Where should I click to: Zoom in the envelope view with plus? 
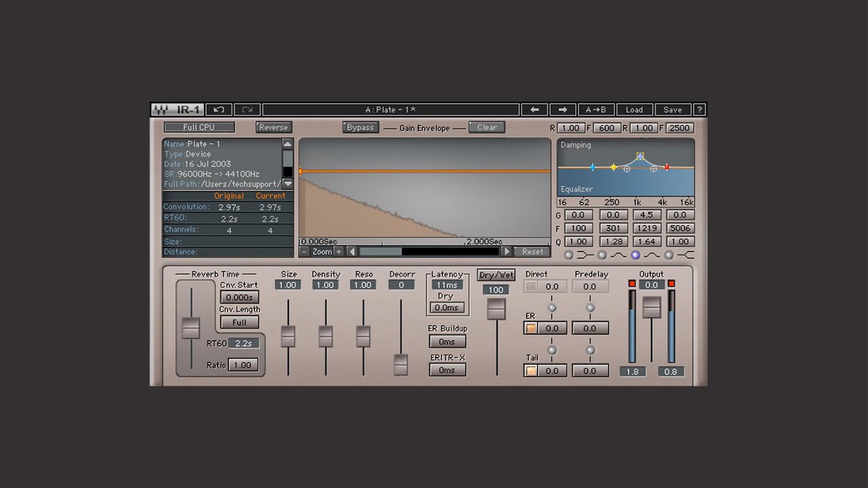point(339,251)
